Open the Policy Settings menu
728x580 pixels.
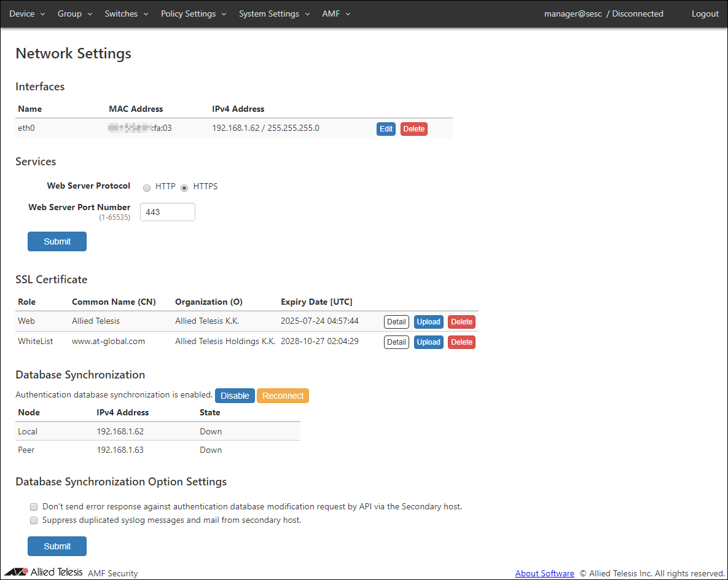tap(194, 14)
